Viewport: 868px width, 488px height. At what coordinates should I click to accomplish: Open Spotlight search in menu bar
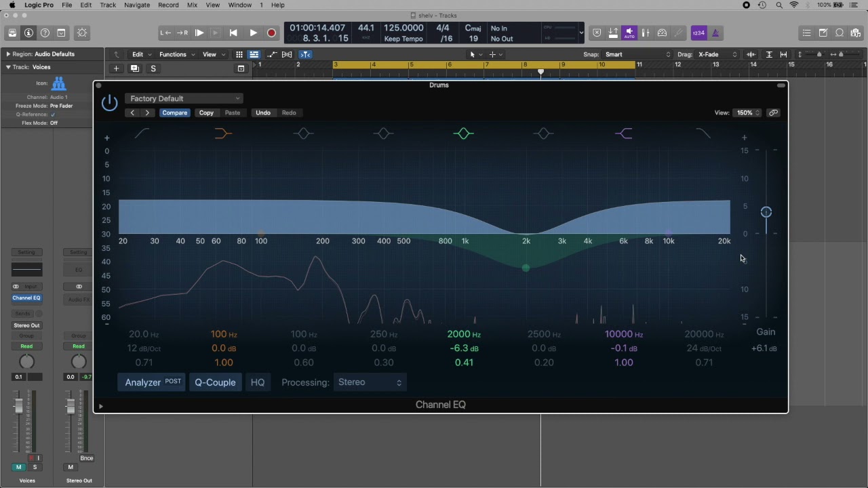click(x=778, y=5)
